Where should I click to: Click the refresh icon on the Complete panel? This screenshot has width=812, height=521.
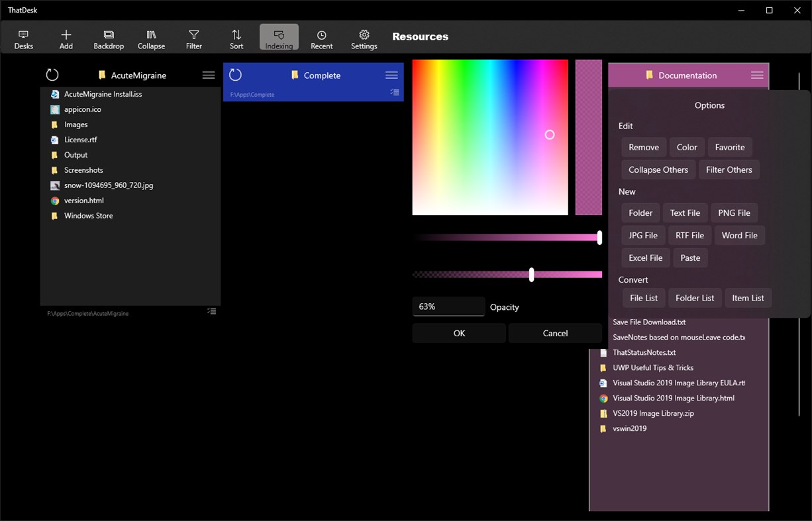pos(235,75)
